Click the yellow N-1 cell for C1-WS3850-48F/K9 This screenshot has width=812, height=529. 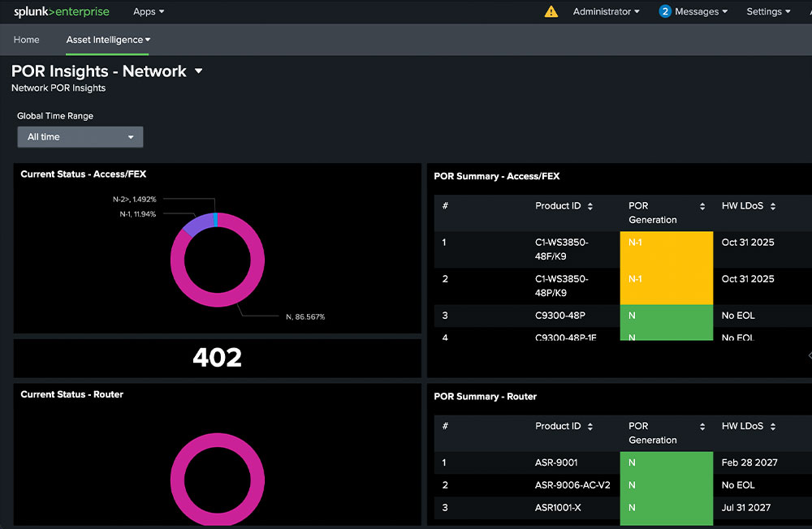[667, 249]
